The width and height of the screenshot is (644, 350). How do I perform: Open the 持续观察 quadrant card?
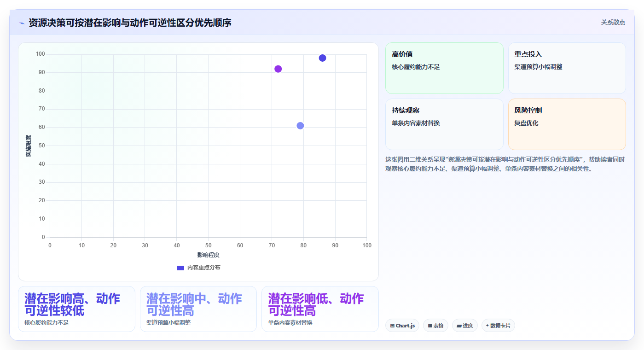(x=444, y=124)
